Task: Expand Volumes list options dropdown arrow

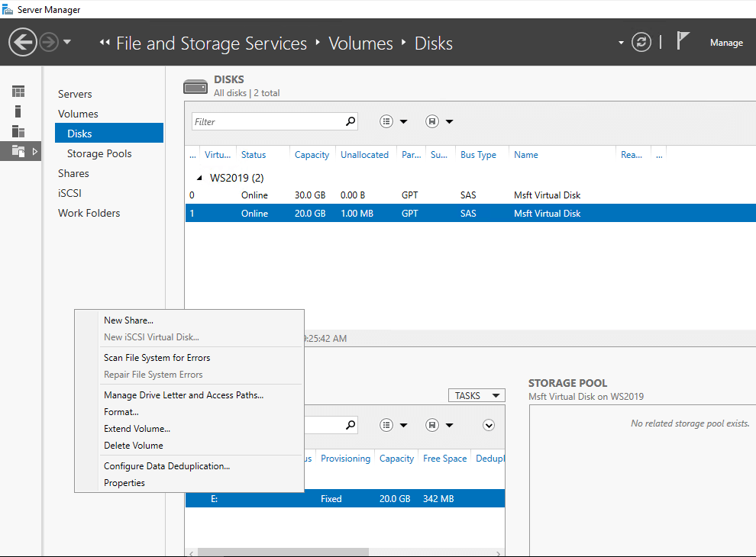Action: point(403,425)
